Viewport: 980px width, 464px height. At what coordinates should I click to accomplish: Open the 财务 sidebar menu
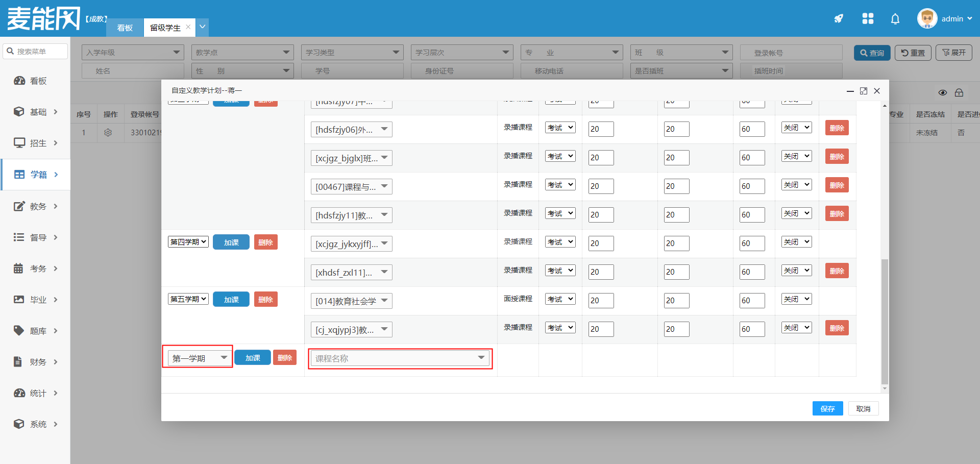[x=36, y=362]
